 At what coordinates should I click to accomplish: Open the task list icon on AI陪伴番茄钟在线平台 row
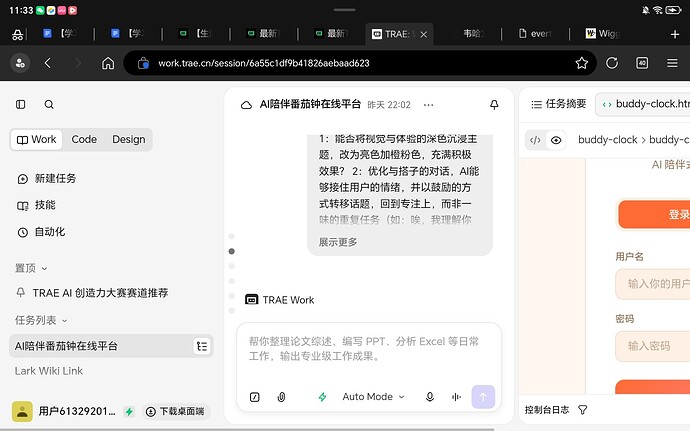(202, 346)
